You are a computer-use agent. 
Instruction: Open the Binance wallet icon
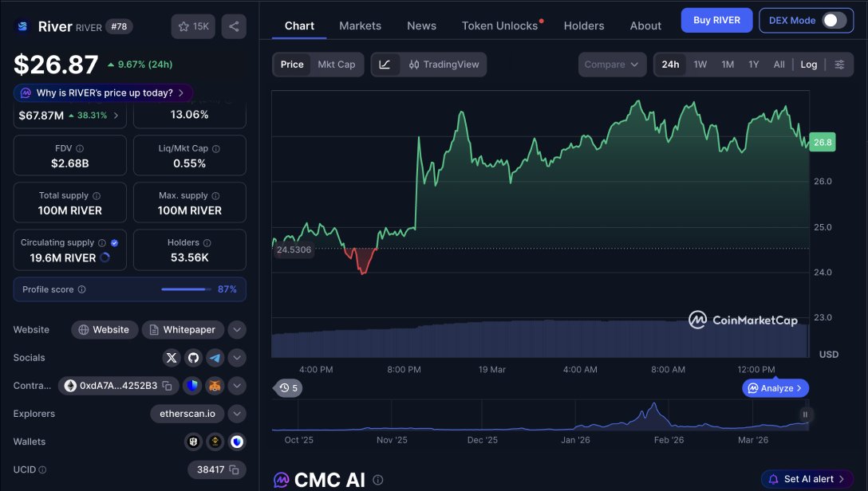click(x=215, y=442)
